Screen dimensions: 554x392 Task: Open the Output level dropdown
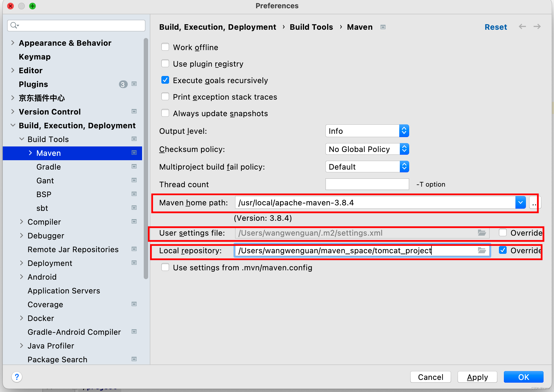tap(367, 131)
